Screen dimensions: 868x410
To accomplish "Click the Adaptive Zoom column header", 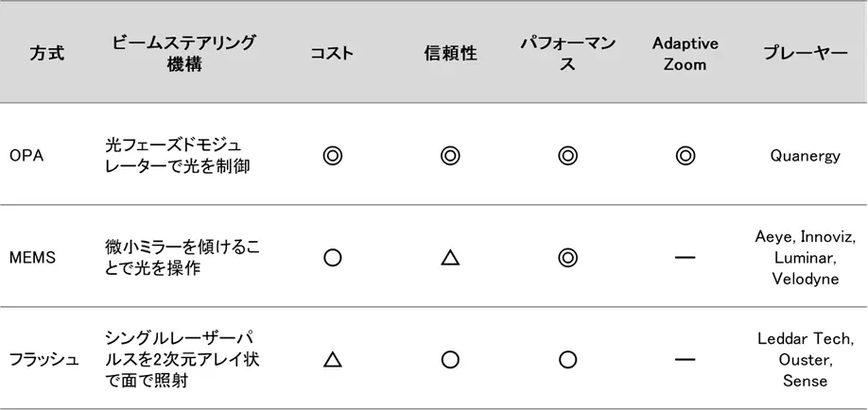I will coord(685,54).
